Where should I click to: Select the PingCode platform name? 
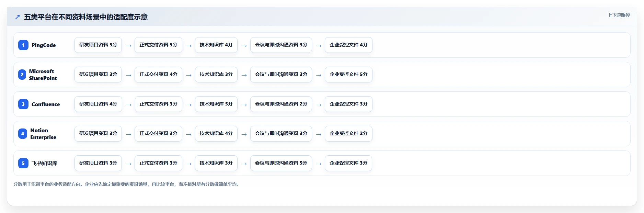pyautogui.click(x=44, y=45)
